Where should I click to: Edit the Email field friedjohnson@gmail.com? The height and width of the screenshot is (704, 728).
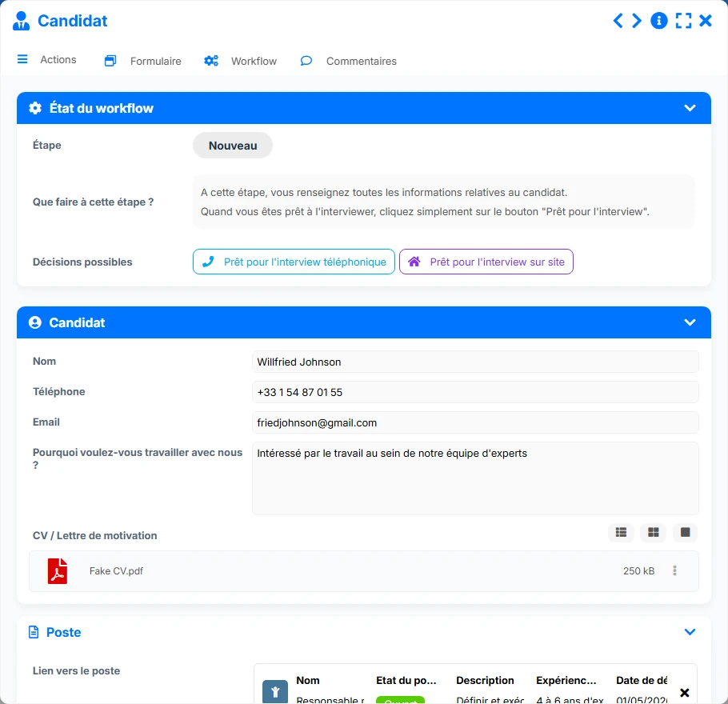pyautogui.click(x=475, y=422)
